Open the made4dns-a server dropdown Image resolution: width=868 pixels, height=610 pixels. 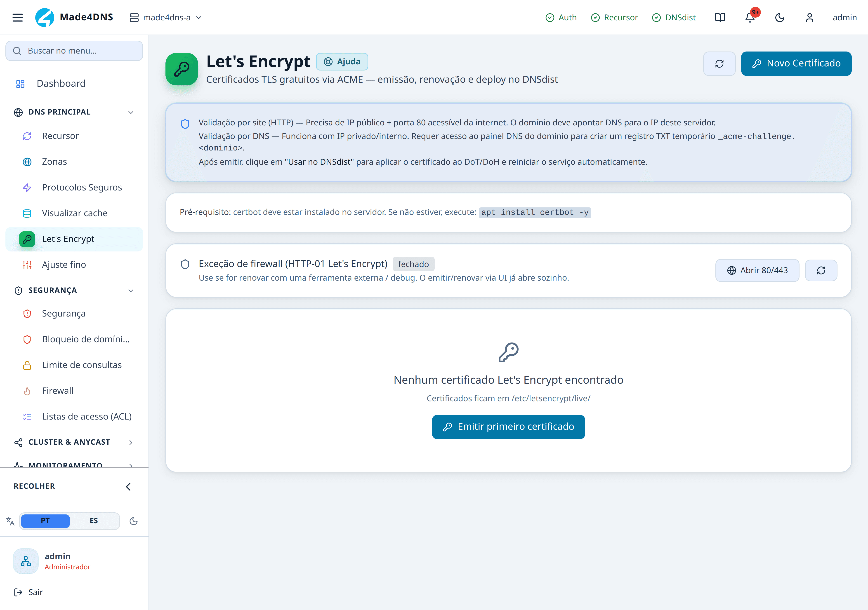pos(166,17)
